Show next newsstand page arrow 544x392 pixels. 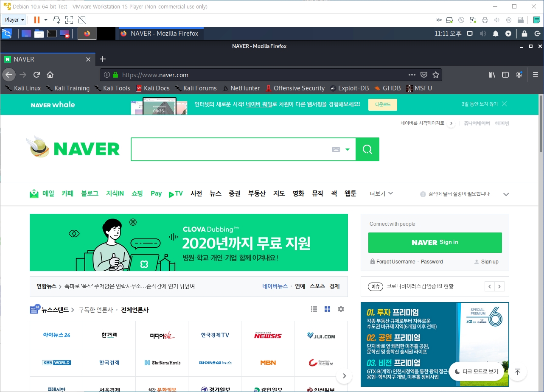point(345,376)
